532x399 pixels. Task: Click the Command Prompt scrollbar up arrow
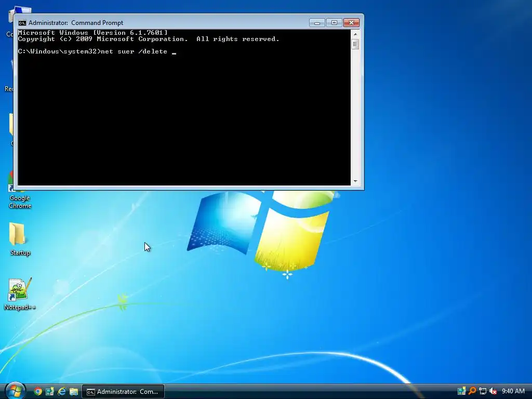tap(355, 34)
